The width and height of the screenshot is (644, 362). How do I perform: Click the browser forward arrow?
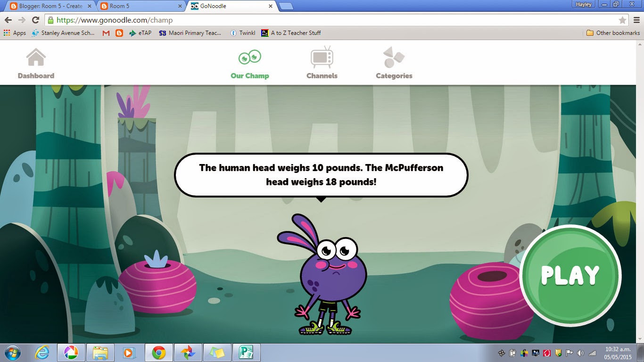click(x=22, y=20)
